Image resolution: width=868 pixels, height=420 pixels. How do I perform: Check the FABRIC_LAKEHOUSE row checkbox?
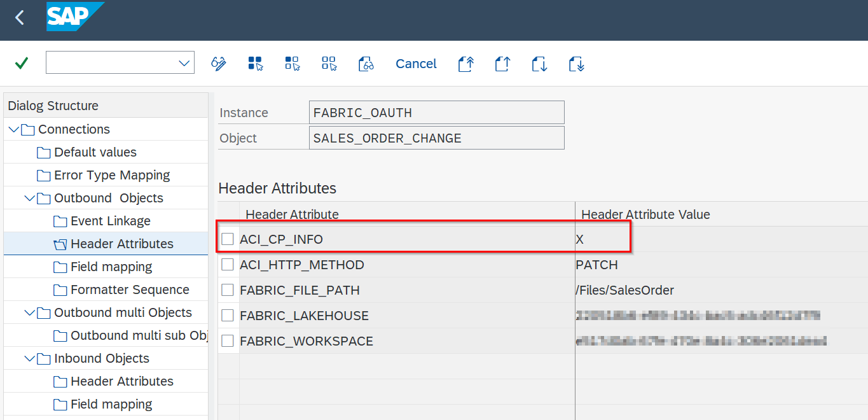(228, 316)
